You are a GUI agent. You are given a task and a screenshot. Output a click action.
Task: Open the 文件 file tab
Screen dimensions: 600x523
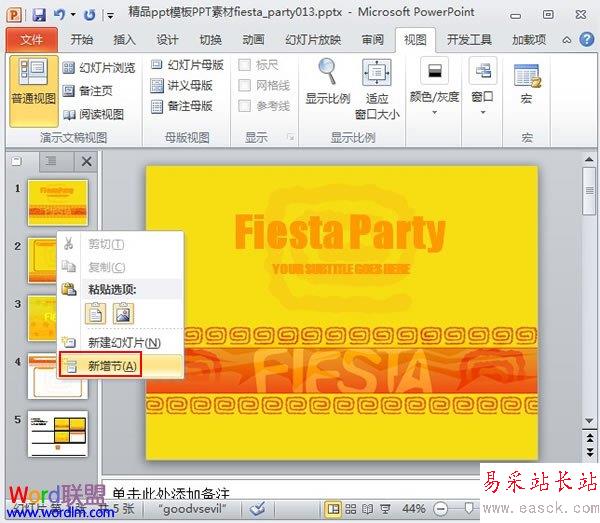(x=32, y=40)
